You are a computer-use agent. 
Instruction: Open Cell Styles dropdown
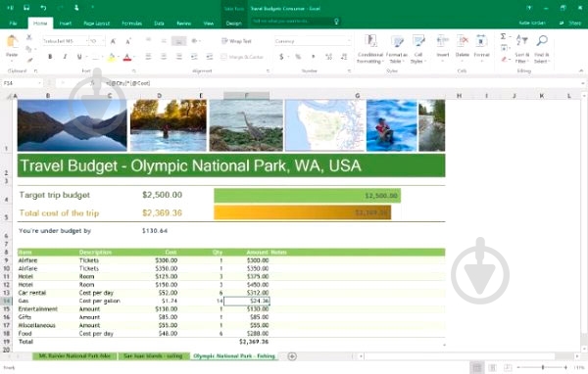(x=418, y=49)
